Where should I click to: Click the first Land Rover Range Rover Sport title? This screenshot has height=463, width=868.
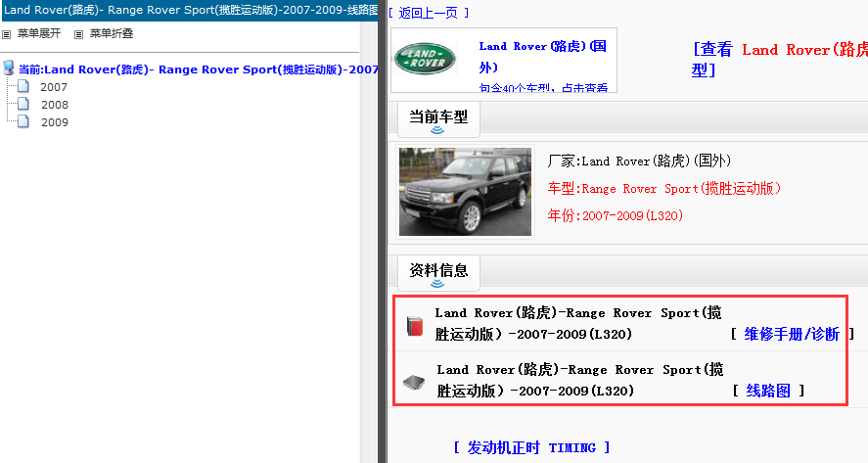578,323
